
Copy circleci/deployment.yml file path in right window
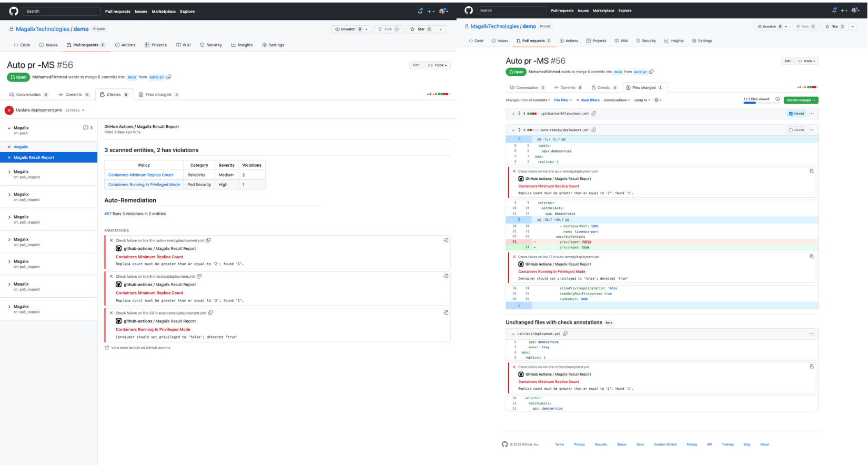tap(565, 334)
